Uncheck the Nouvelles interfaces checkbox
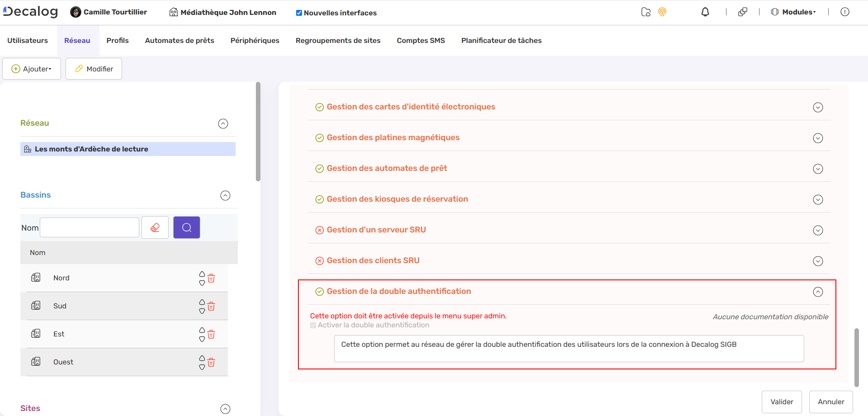The image size is (868, 416). click(299, 13)
